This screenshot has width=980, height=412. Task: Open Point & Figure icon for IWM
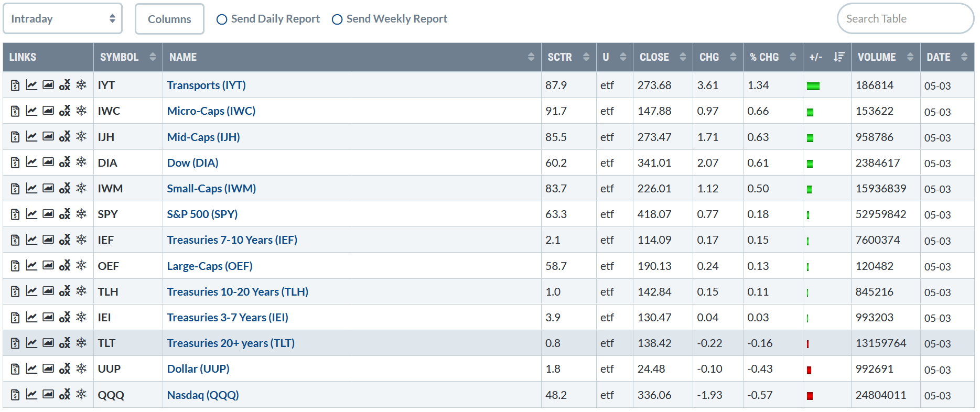(64, 188)
